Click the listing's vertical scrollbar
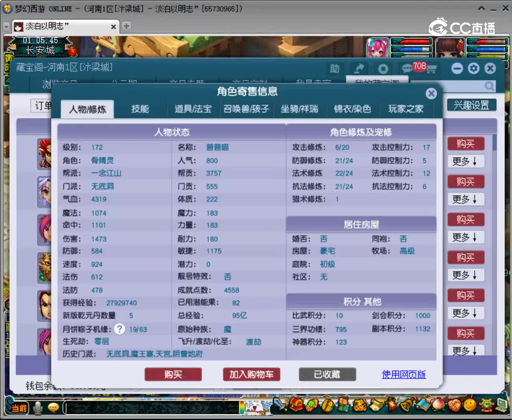The width and height of the screenshot is (512, 420). (494, 142)
